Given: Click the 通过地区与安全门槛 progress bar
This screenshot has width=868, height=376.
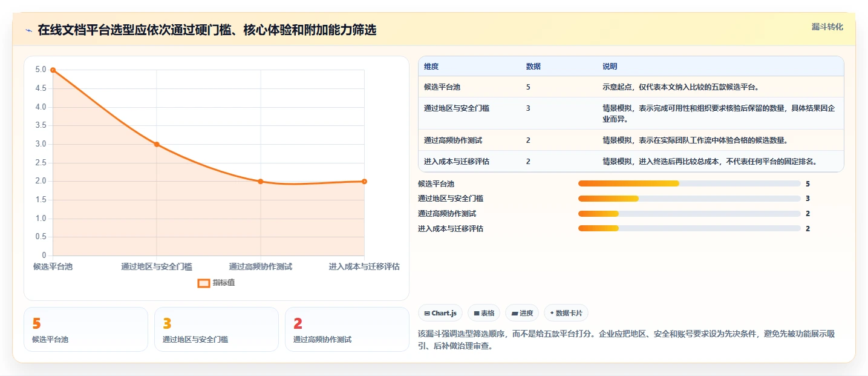Looking at the screenshot, I should (x=690, y=199).
